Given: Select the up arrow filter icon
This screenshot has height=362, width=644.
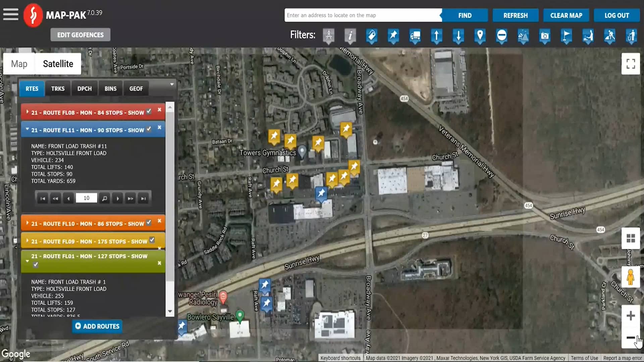Looking at the screenshot, I should point(437,37).
